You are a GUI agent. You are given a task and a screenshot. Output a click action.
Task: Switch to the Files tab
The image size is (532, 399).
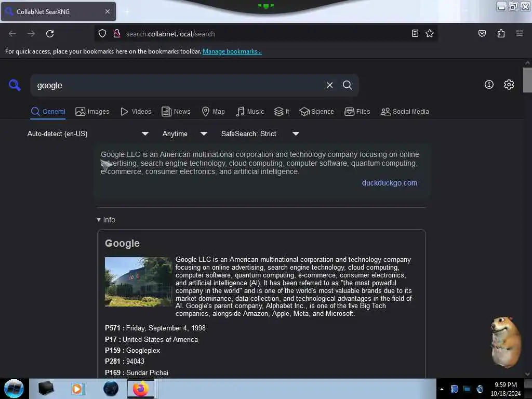(x=357, y=112)
